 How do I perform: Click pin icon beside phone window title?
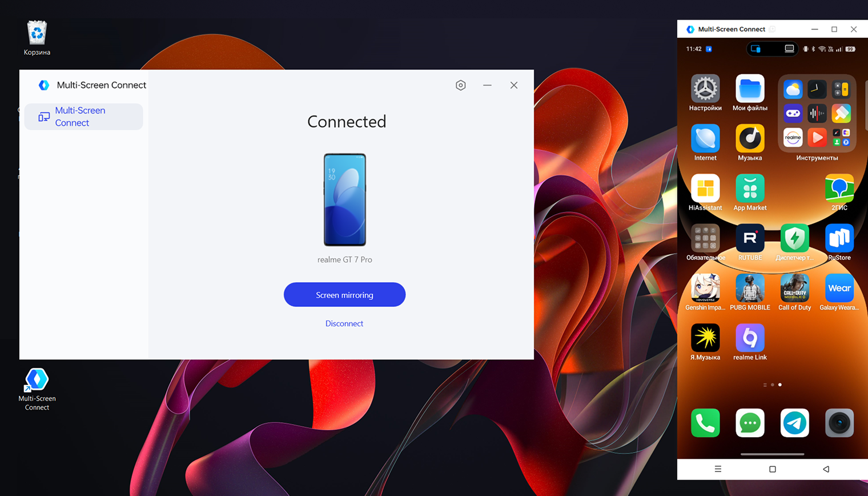(x=772, y=29)
